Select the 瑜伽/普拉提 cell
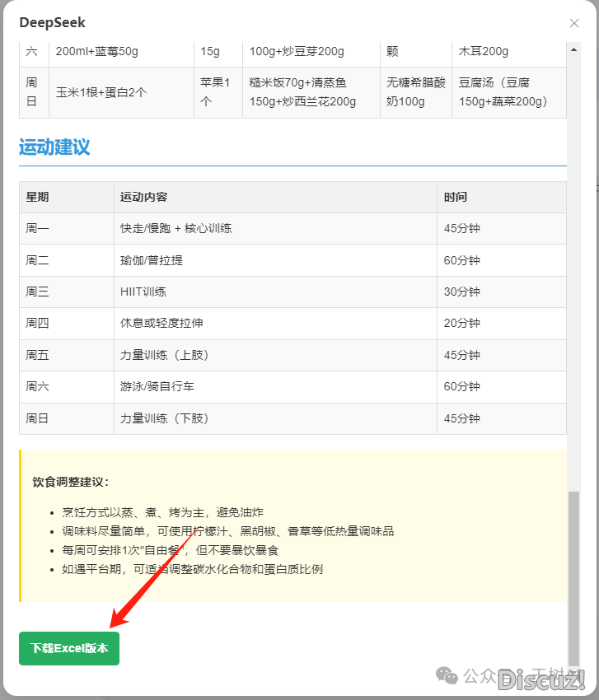This screenshot has width=599, height=700. 275,260
